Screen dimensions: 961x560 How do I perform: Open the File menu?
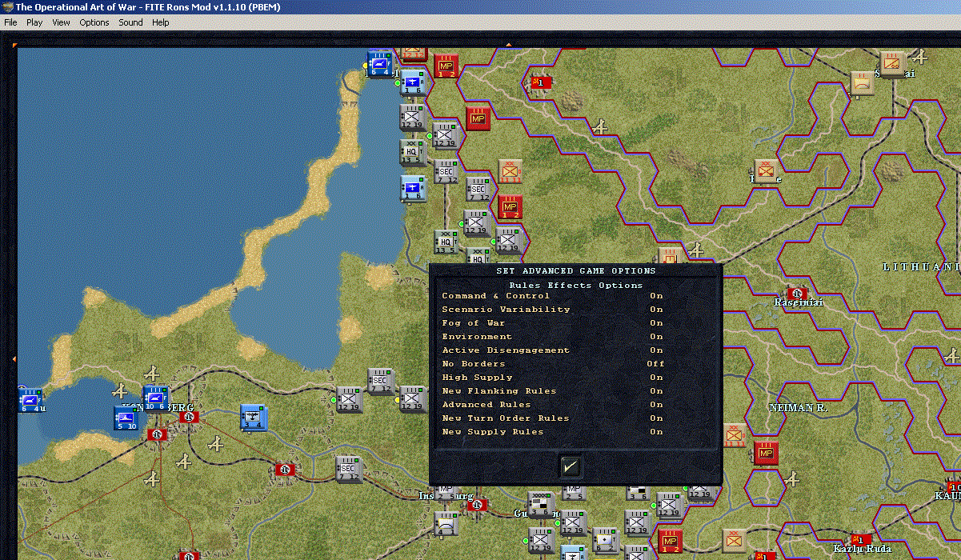click(x=10, y=22)
